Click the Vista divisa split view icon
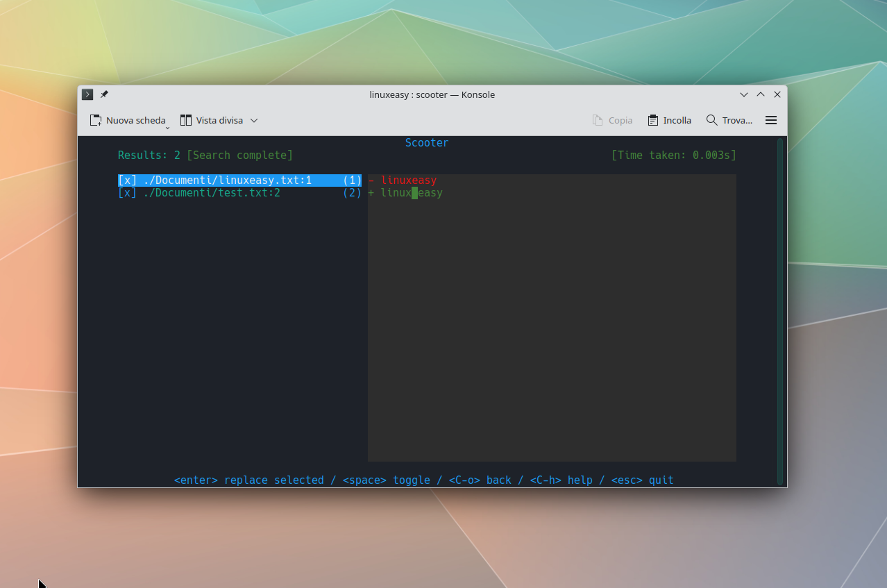This screenshot has width=887, height=588. click(186, 120)
